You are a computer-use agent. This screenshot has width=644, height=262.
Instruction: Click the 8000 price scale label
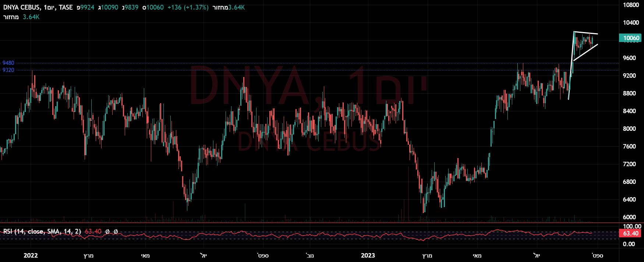click(629, 129)
